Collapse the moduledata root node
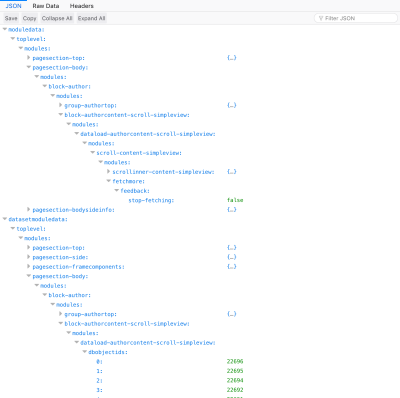The width and height of the screenshot is (400, 398). (x=5, y=29)
